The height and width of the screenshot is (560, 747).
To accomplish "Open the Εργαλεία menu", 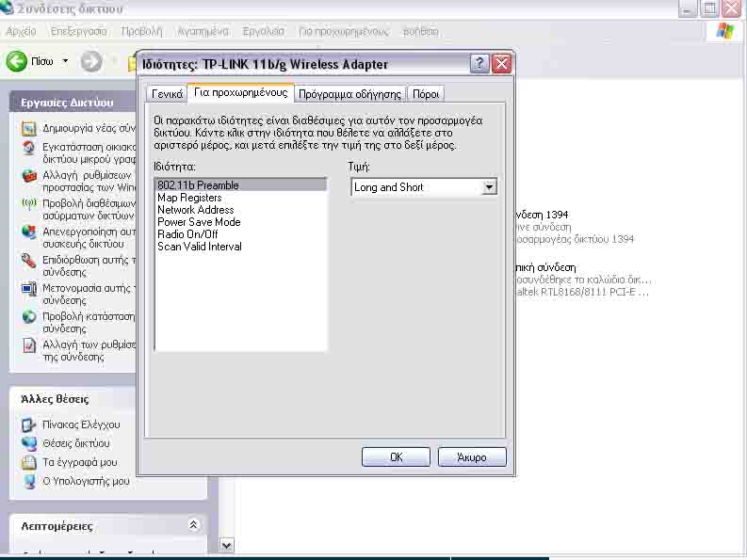I will (264, 31).
